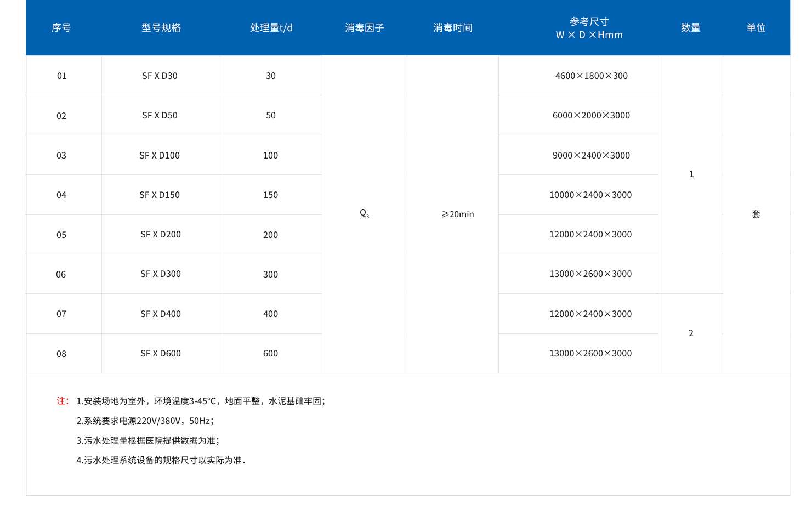The width and height of the screenshot is (812, 515).
Task: Click model cell SF X D200
Action: coord(161,235)
